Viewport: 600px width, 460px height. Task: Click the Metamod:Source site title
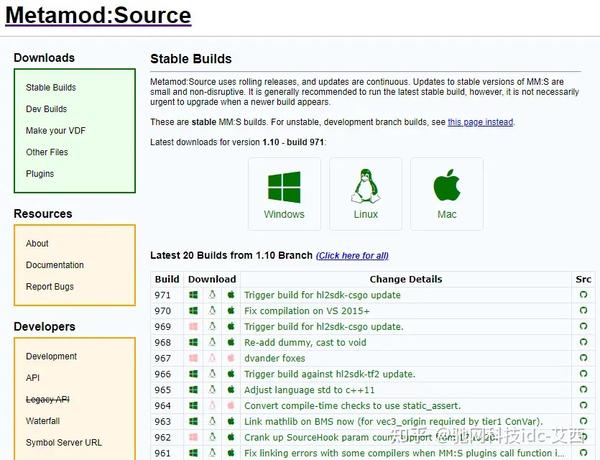click(x=98, y=16)
